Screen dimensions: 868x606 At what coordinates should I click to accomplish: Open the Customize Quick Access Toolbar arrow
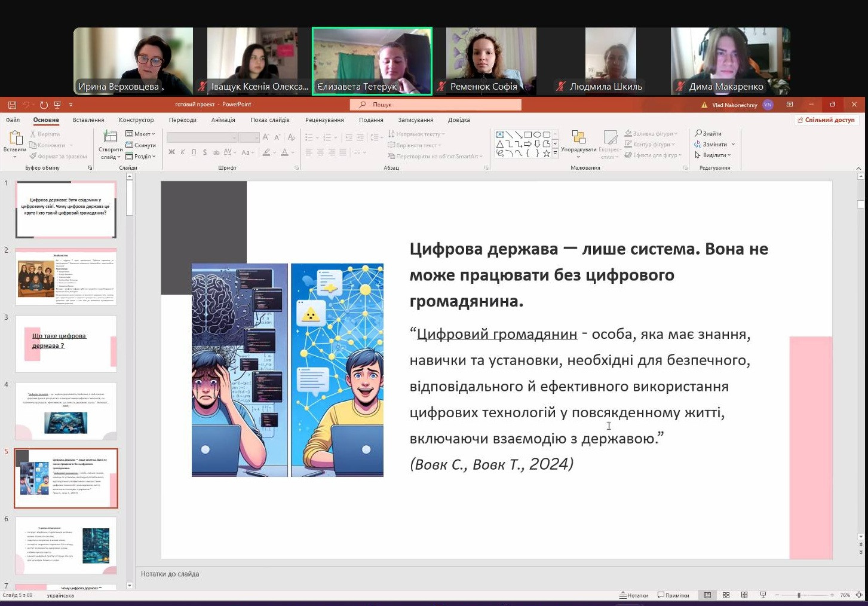[x=70, y=105]
